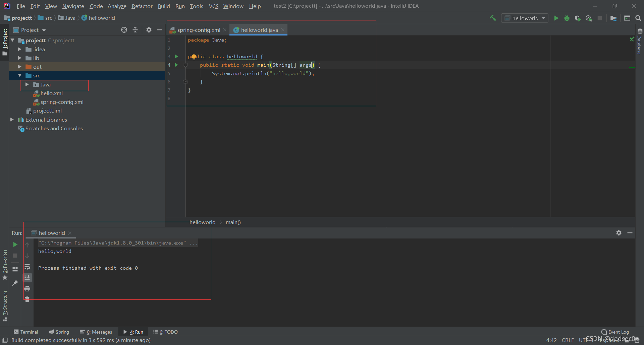Toggle scroll to end of console

coord(27,277)
